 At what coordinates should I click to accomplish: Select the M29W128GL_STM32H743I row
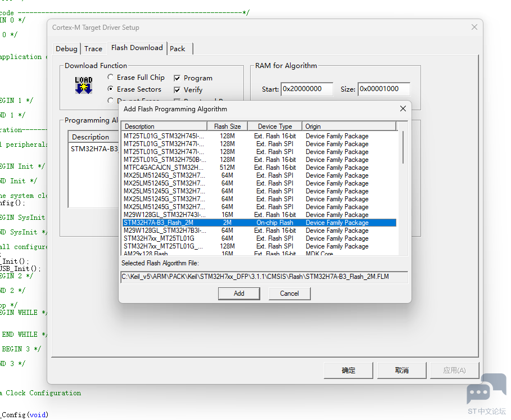click(259, 215)
